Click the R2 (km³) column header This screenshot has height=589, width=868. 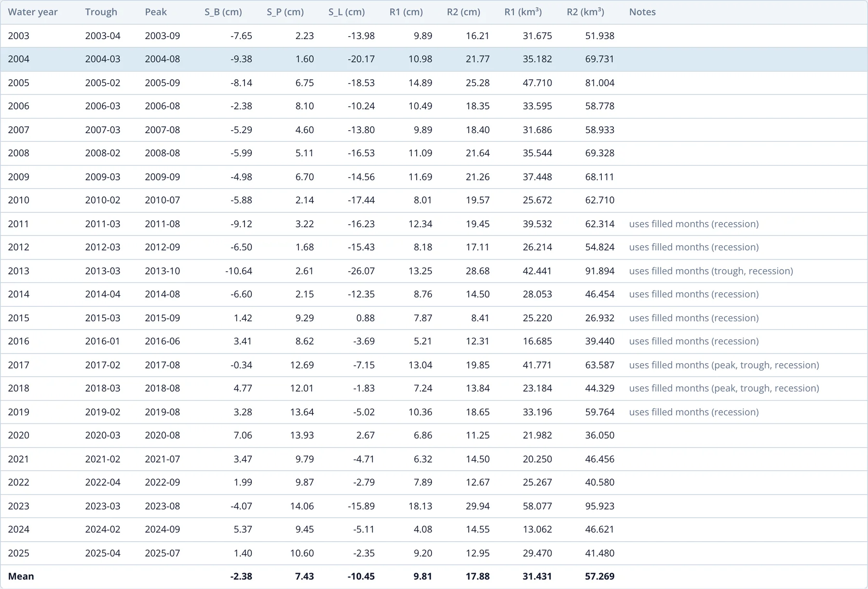coord(585,12)
